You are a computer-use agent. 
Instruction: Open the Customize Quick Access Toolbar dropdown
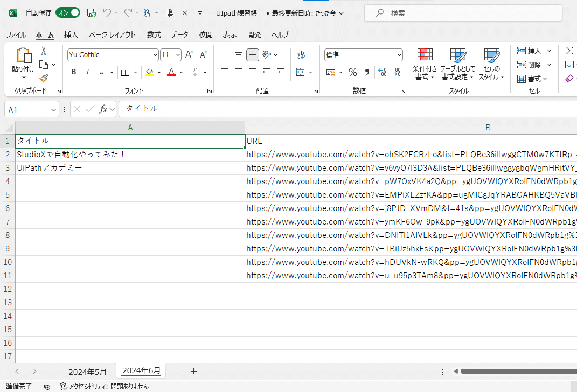tap(200, 13)
